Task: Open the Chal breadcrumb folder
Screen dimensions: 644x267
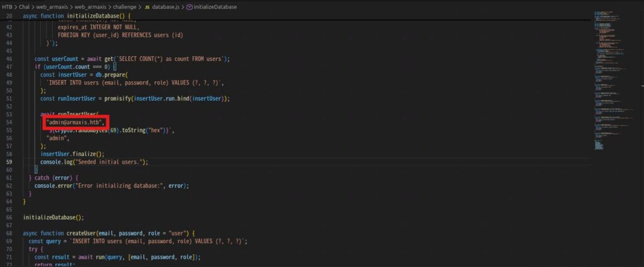Action: 25,7
